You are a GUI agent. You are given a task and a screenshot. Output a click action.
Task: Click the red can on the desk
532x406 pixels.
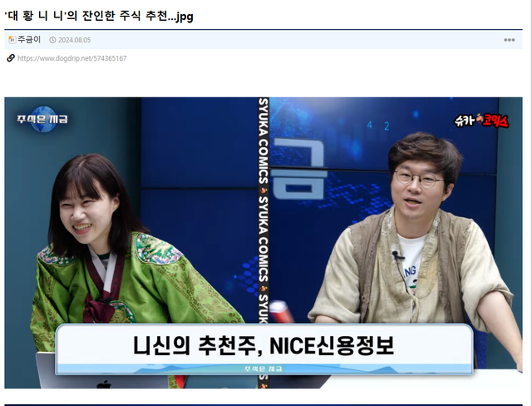coord(278,309)
